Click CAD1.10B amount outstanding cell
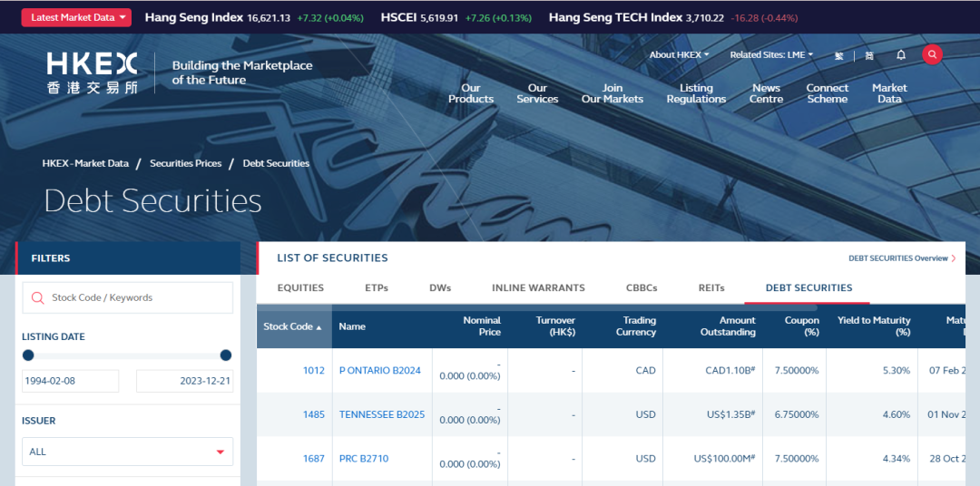Viewport: 980px width, 486px height. point(730,371)
